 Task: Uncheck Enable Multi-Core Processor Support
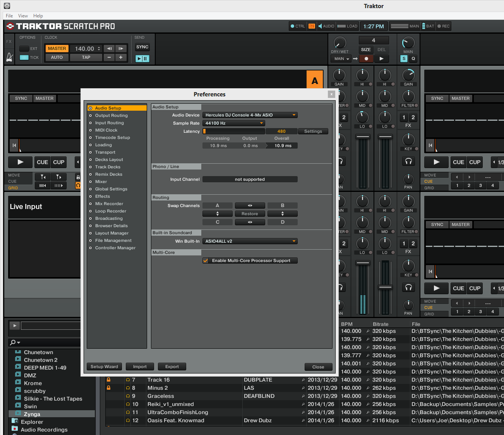206,260
